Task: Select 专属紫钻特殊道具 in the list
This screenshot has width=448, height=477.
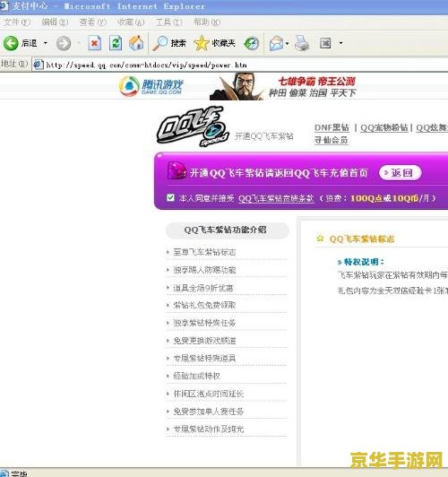Action: (x=204, y=358)
